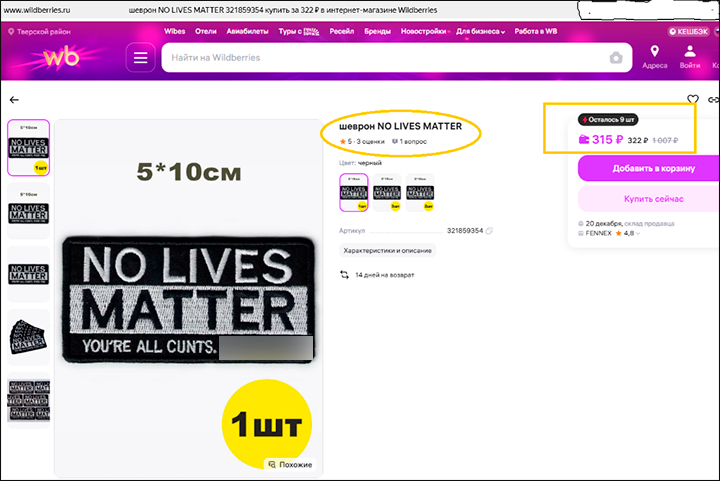Choose the third color variant thumbnail
This screenshot has height=481, width=720.
pyautogui.click(x=420, y=193)
